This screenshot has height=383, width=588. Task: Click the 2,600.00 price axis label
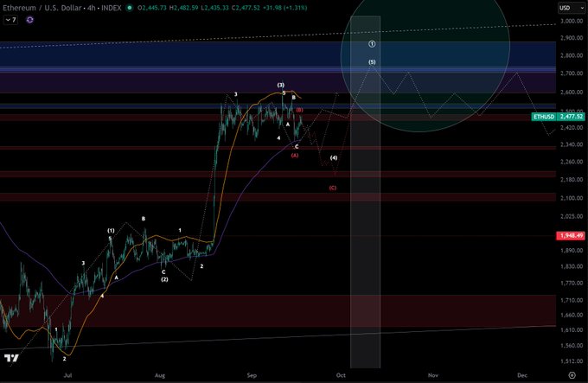click(x=572, y=93)
